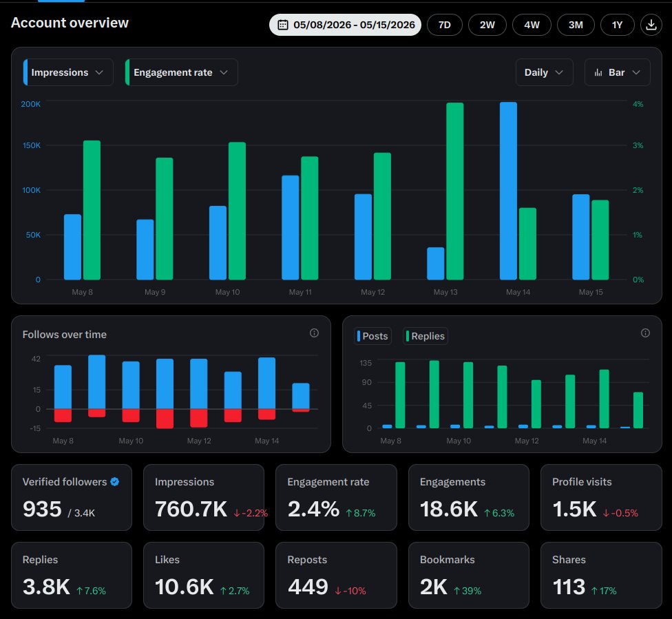Click the / 3.4K total followers text
The width and height of the screenshot is (672, 619).
coord(81,513)
